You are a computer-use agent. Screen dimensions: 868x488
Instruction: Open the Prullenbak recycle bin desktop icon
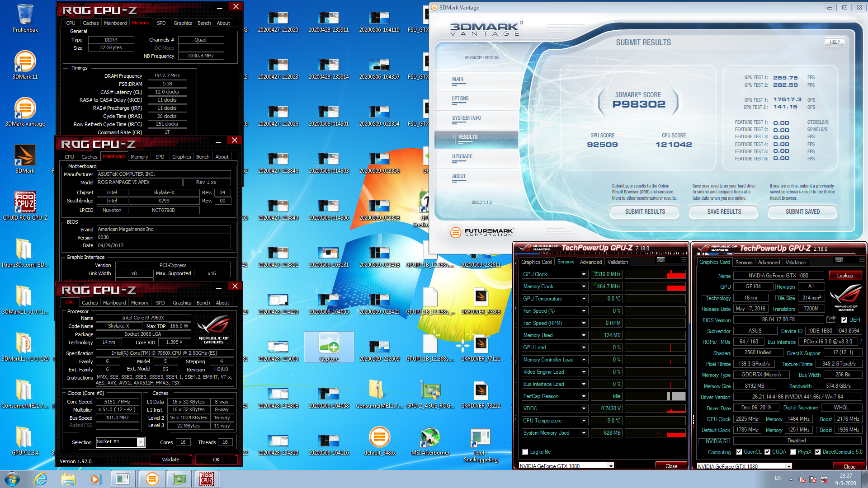(x=25, y=18)
